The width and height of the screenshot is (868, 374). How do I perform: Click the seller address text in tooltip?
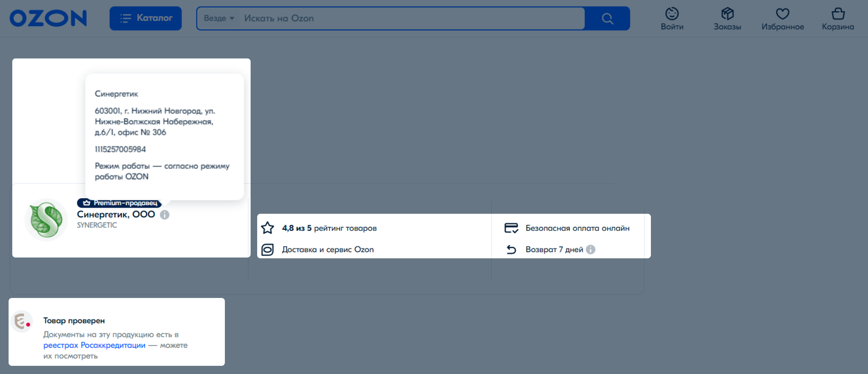(155, 121)
